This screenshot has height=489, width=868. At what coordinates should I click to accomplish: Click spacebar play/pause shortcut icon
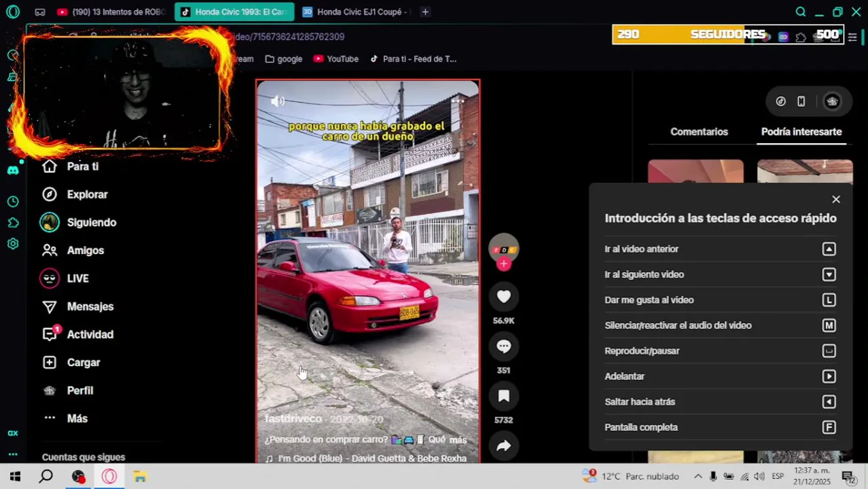(829, 351)
